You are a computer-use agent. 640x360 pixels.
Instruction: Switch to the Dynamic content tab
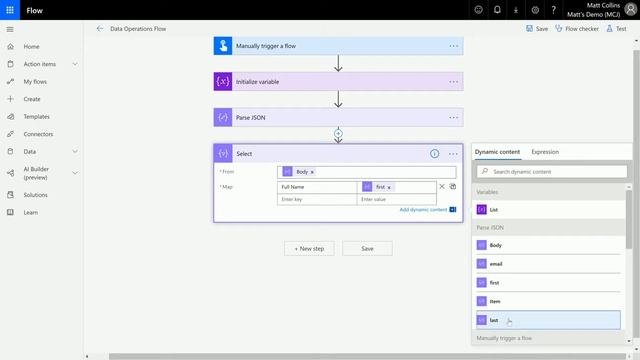pos(497,152)
